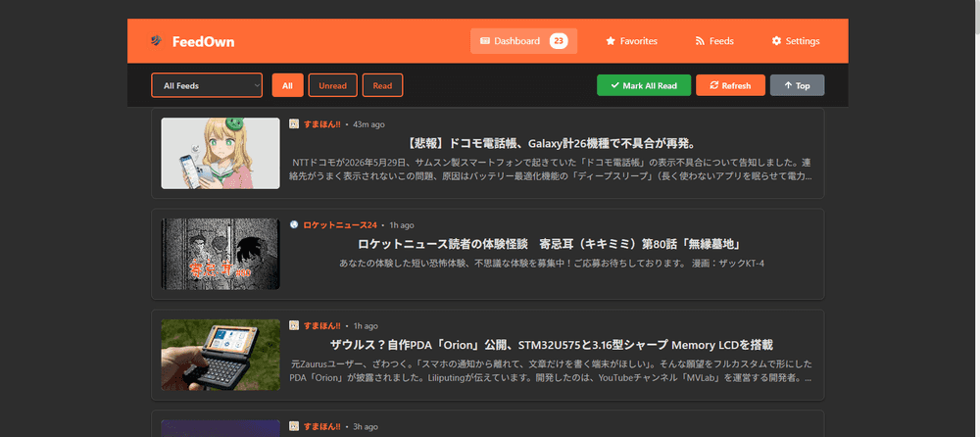Viewport: 980px width, 437px height.
Task: Click the FeedOwn logo icon
Action: (156, 41)
